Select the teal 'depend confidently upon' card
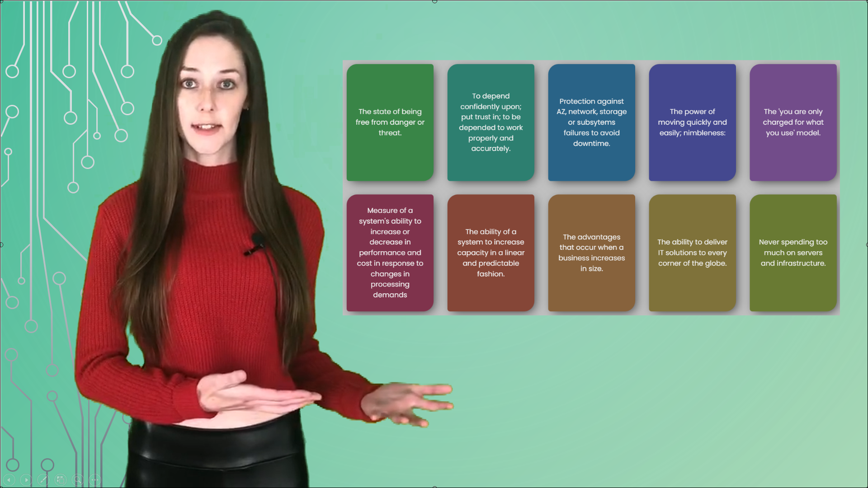This screenshot has height=488, width=868. pos(491,122)
